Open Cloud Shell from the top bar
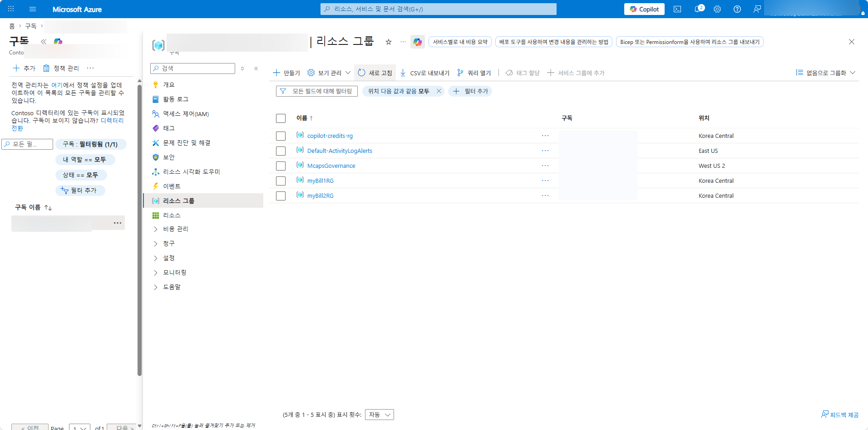The width and height of the screenshot is (868, 430). [677, 9]
